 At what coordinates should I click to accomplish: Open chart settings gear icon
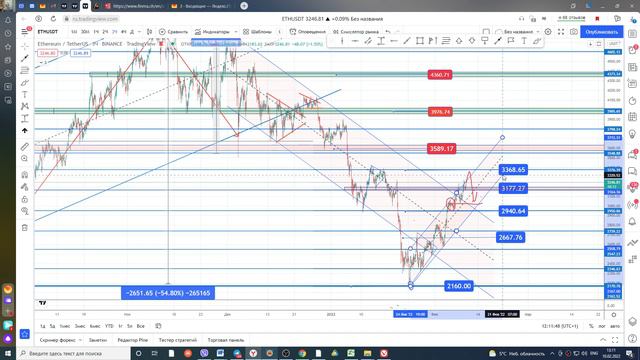tap(548, 32)
